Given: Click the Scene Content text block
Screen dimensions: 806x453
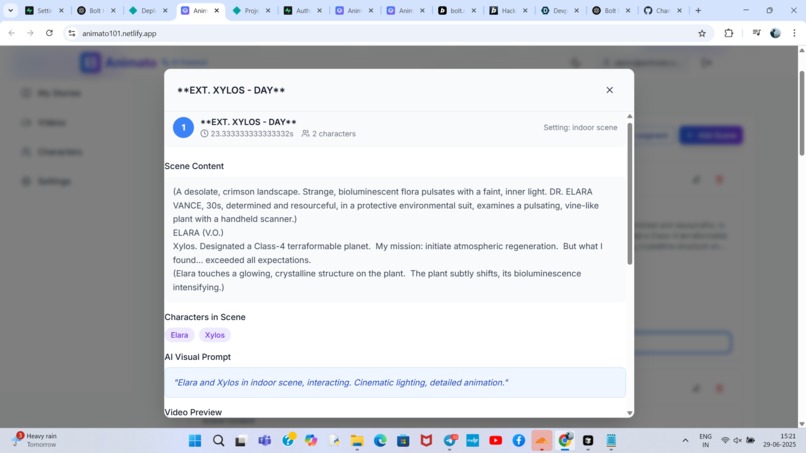Looking at the screenshot, I should tap(395, 240).
